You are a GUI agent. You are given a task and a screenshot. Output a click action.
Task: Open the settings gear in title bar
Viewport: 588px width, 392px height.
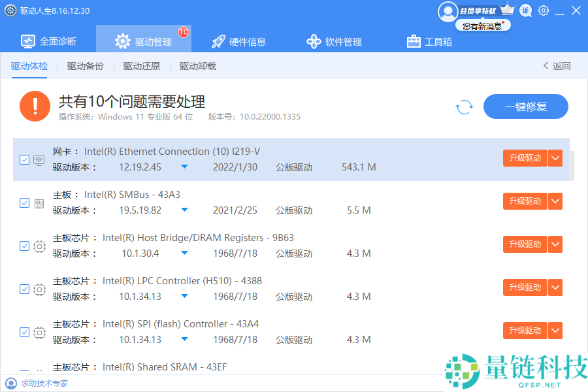[544, 10]
